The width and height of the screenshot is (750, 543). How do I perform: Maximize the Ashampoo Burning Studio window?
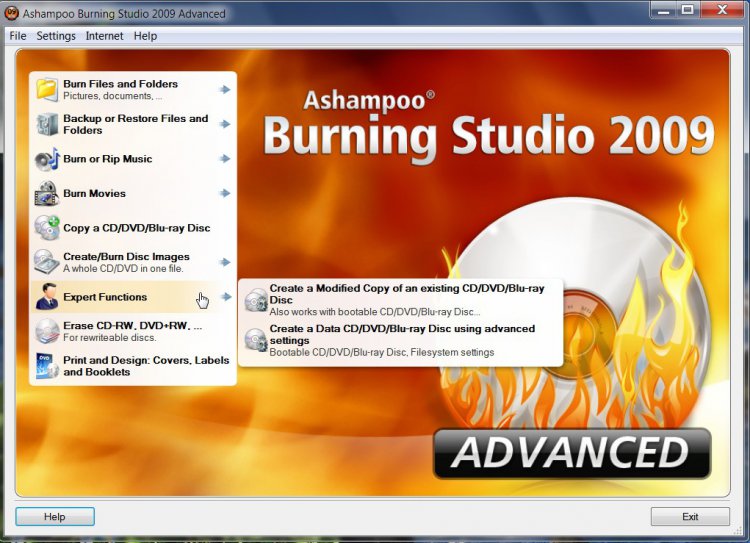click(x=687, y=11)
